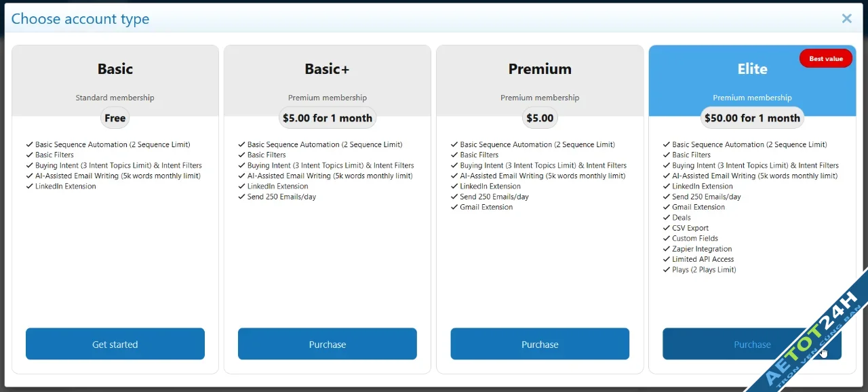Viewport: 868px width, 392px height.
Task: Click the $5.00 price pill on Premium
Action: pyautogui.click(x=539, y=117)
